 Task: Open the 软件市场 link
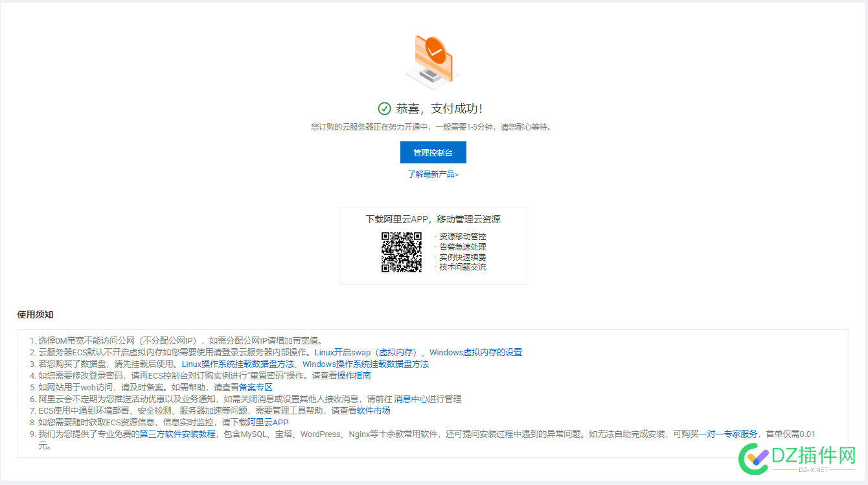click(x=374, y=411)
